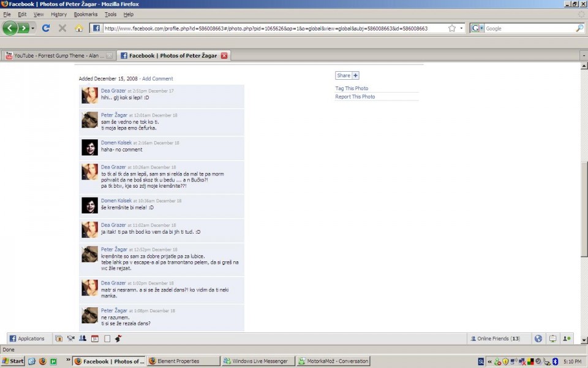Go to the Home page icon
Screen dimensions: 588x368
[79, 28]
